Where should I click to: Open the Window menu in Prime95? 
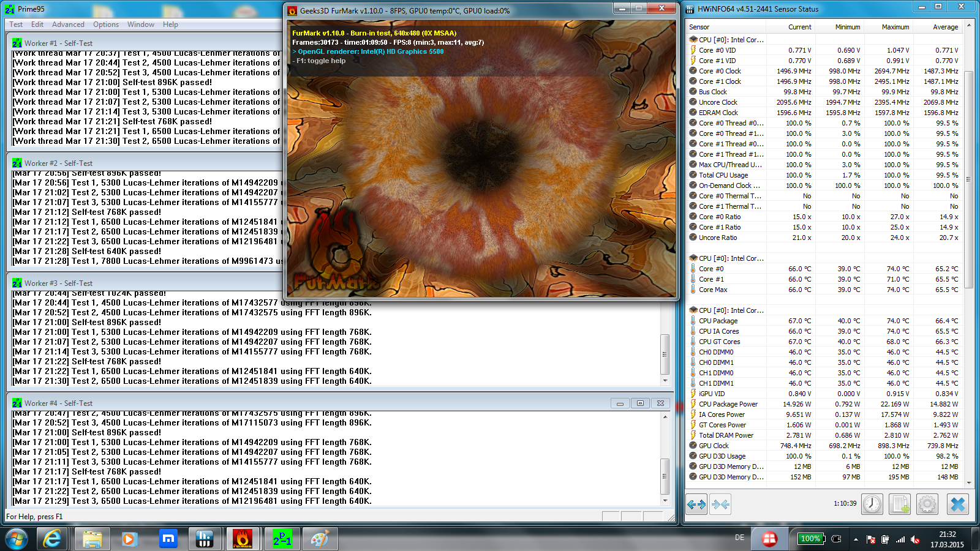(x=141, y=24)
